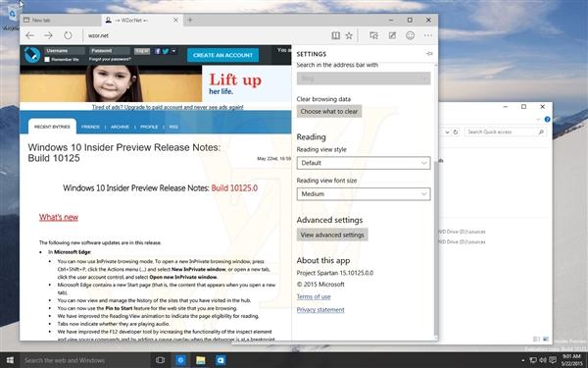Click the Lift up her life banner ad

(155, 83)
